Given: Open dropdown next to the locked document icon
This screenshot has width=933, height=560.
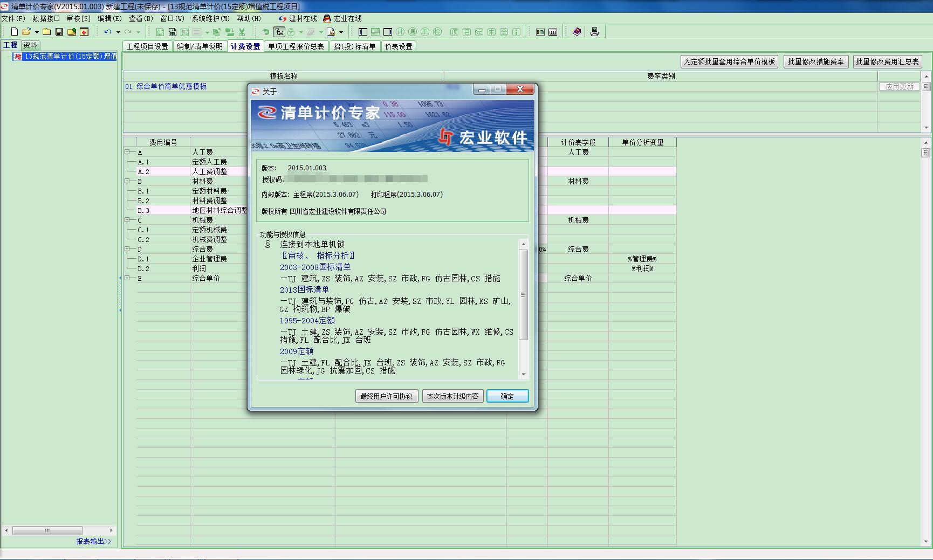Looking at the screenshot, I should [x=341, y=32].
